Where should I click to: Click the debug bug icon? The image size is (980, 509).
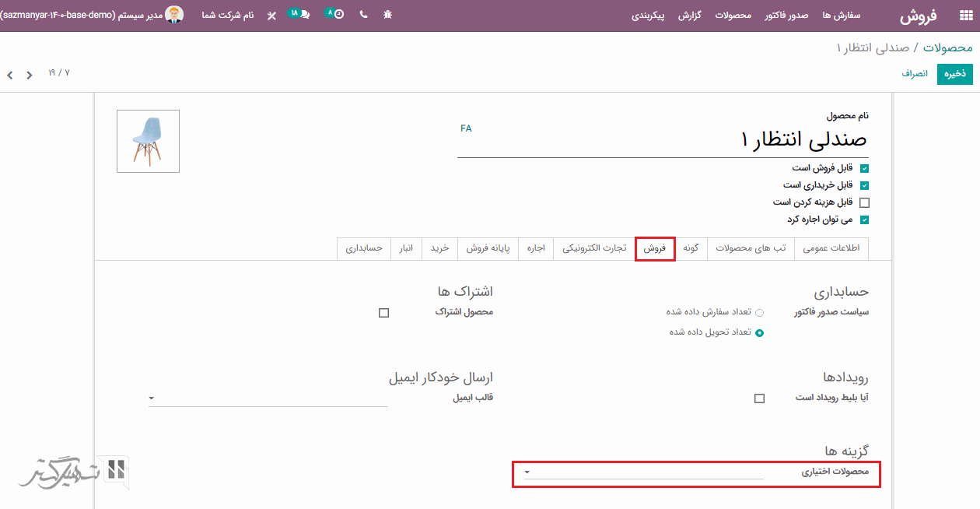coord(388,15)
